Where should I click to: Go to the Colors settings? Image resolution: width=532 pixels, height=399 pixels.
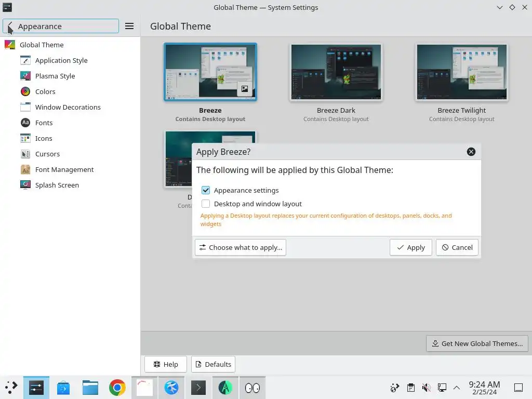pyautogui.click(x=70, y=91)
